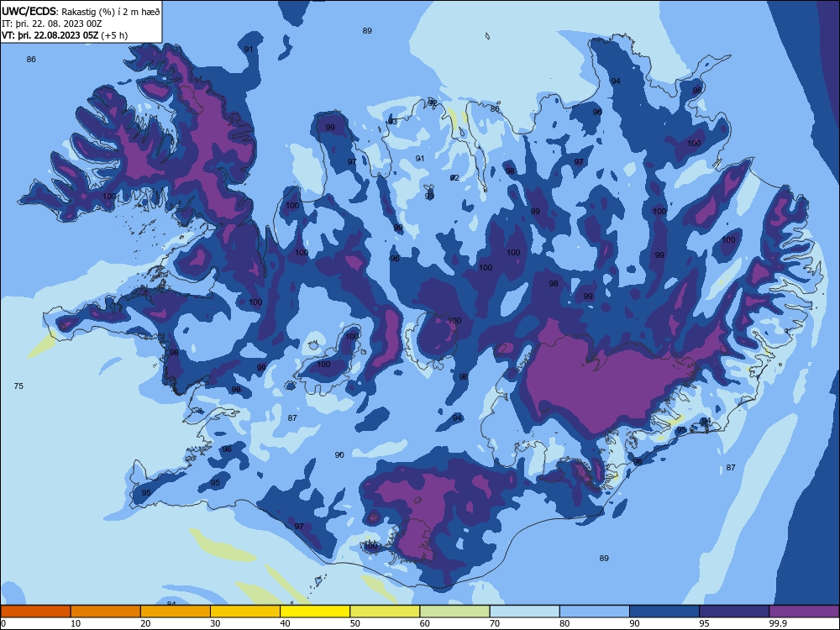Pick the purple above-99.9 legend swatch
Viewport: 840px width, 630px height.
[x=804, y=612]
